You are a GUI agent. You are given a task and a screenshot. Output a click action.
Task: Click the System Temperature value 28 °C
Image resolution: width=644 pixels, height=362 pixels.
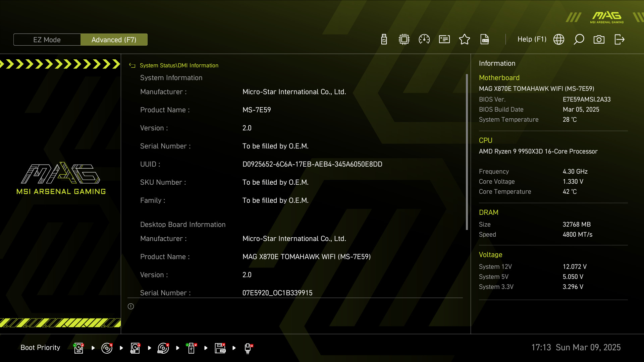[x=570, y=120]
